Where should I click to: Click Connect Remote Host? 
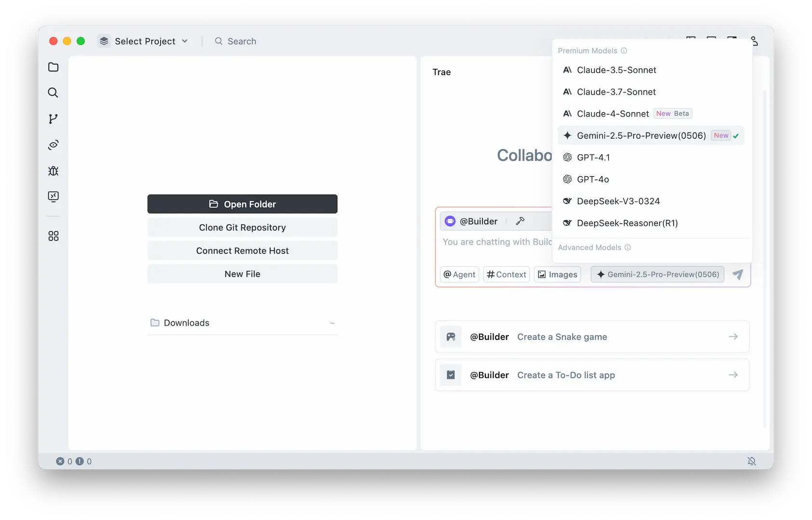pos(242,250)
